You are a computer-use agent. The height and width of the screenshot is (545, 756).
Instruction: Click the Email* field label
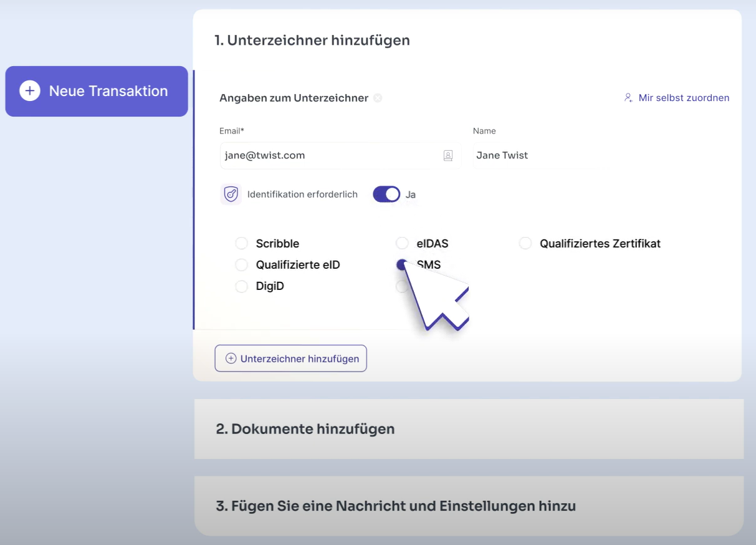tap(232, 131)
